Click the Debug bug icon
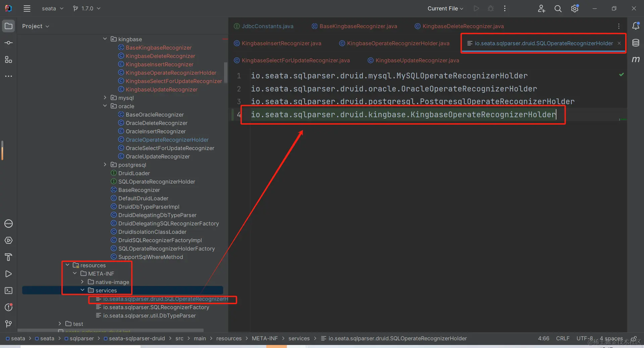Image resolution: width=644 pixels, height=348 pixels. tap(491, 9)
